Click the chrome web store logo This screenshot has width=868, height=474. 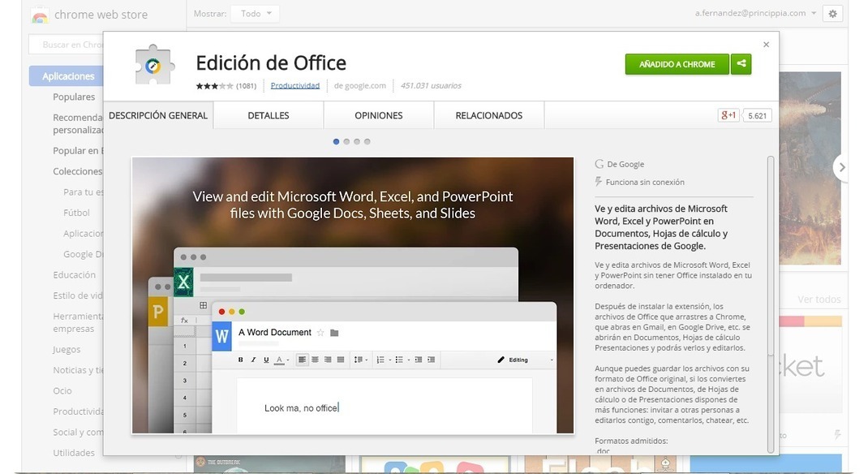[39, 15]
